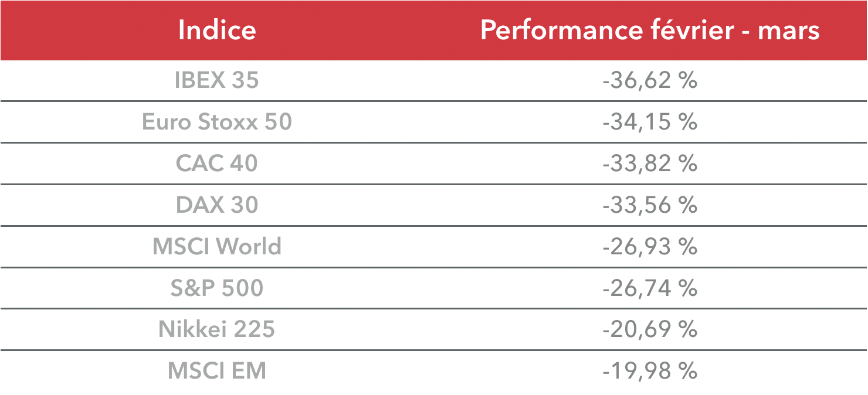Click the -33,56 % value

(x=650, y=205)
